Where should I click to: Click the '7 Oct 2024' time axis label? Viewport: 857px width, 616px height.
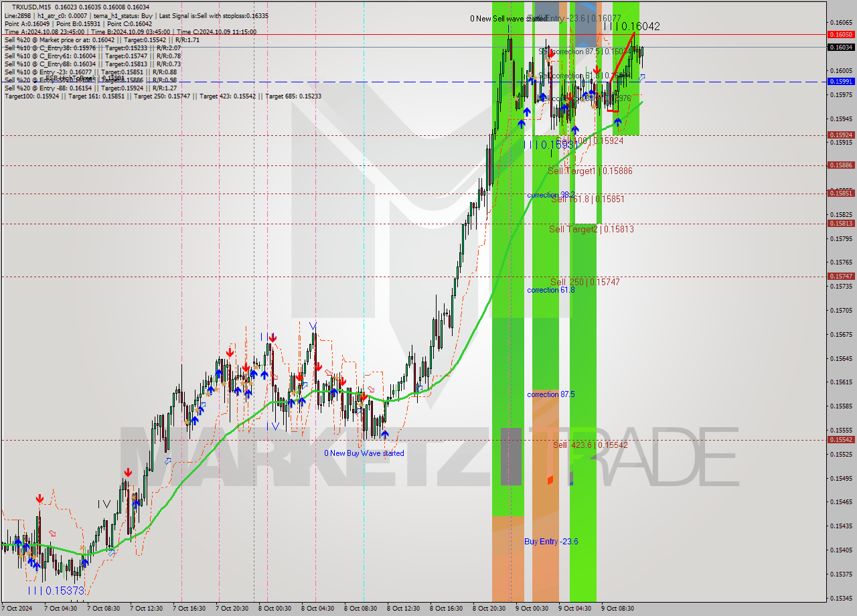click(17, 609)
